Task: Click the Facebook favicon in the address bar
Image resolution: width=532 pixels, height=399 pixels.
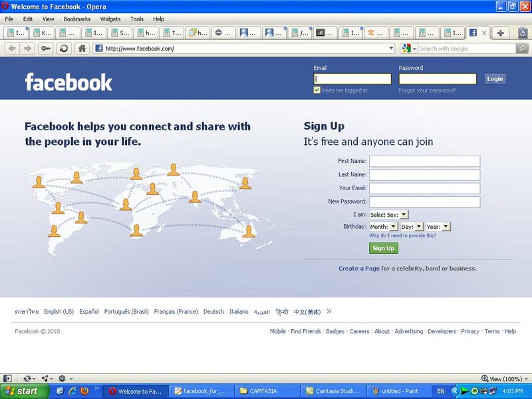Action: (98, 48)
